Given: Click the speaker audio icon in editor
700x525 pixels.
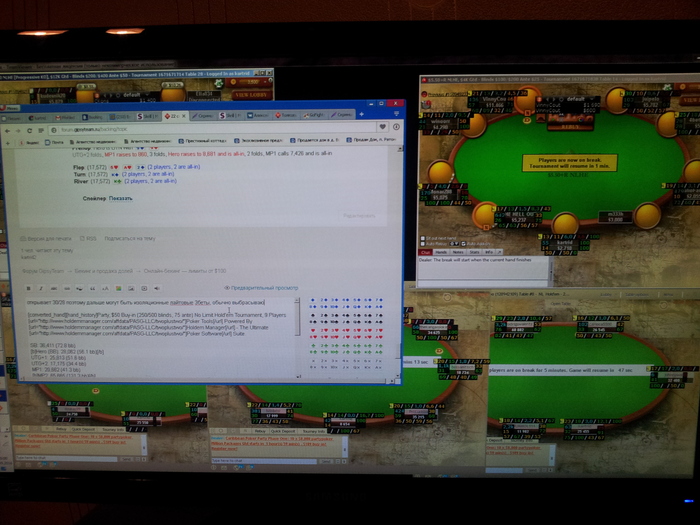Looking at the screenshot, I should click(157, 288).
